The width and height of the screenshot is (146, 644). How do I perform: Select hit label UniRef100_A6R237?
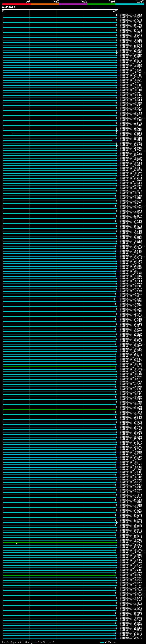click(131, 158)
